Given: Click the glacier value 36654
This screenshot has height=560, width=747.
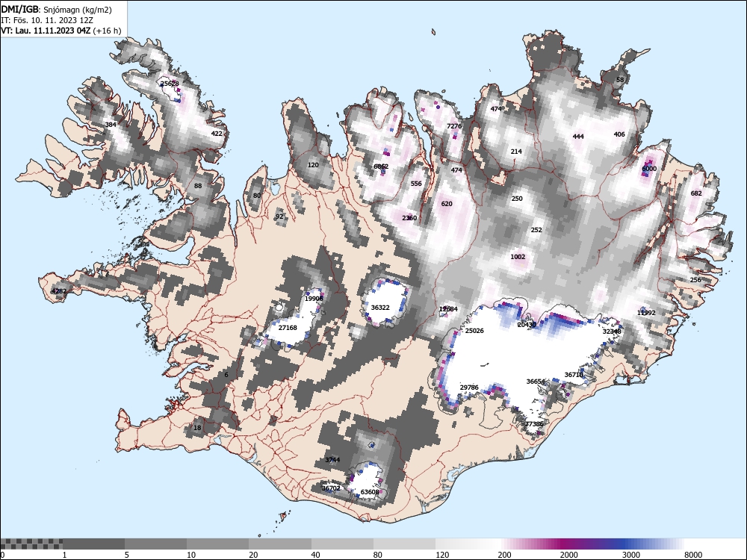Looking at the screenshot, I should point(536,382).
